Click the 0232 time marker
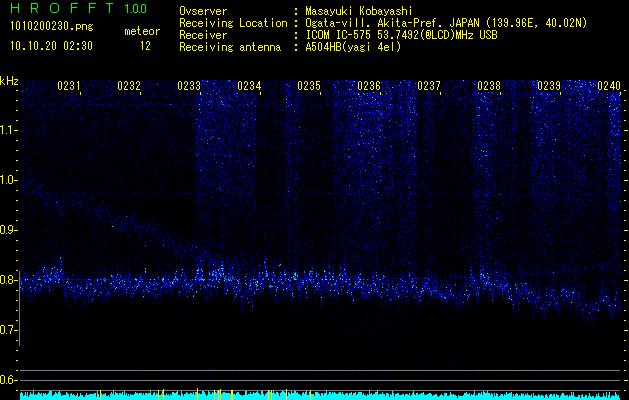The width and height of the screenshot is (629, 400). tap(129, 86)
